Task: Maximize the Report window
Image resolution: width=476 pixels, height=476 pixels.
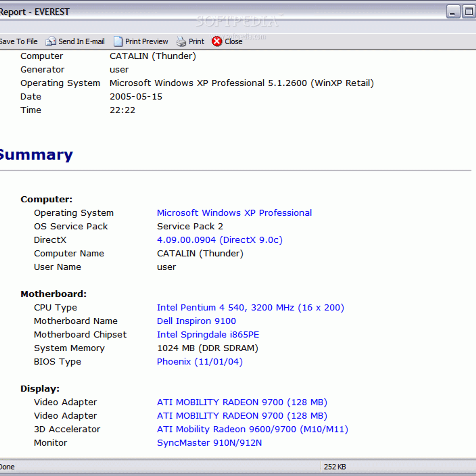Action: point(469,12)
